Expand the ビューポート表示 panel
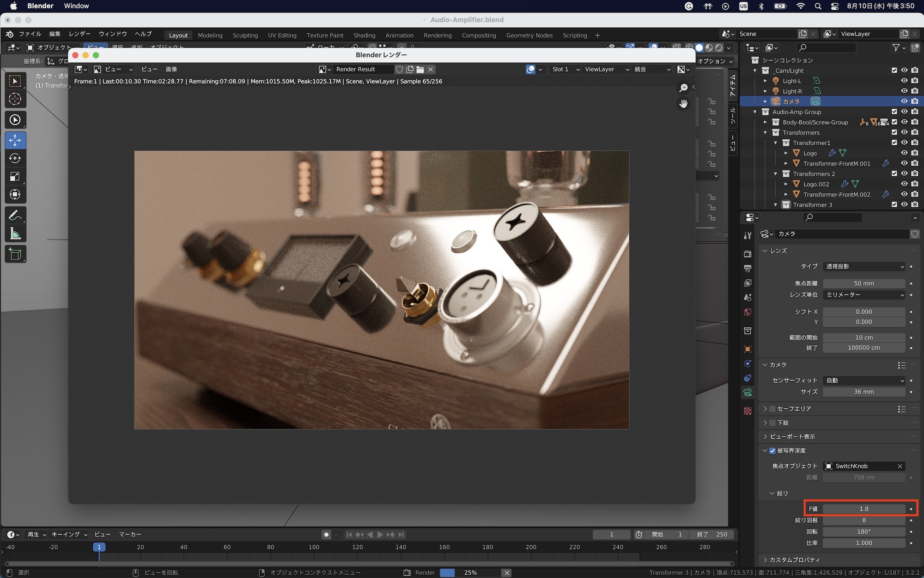The height and width of the screenshot is (578, 924). click(x=792, y=437)
